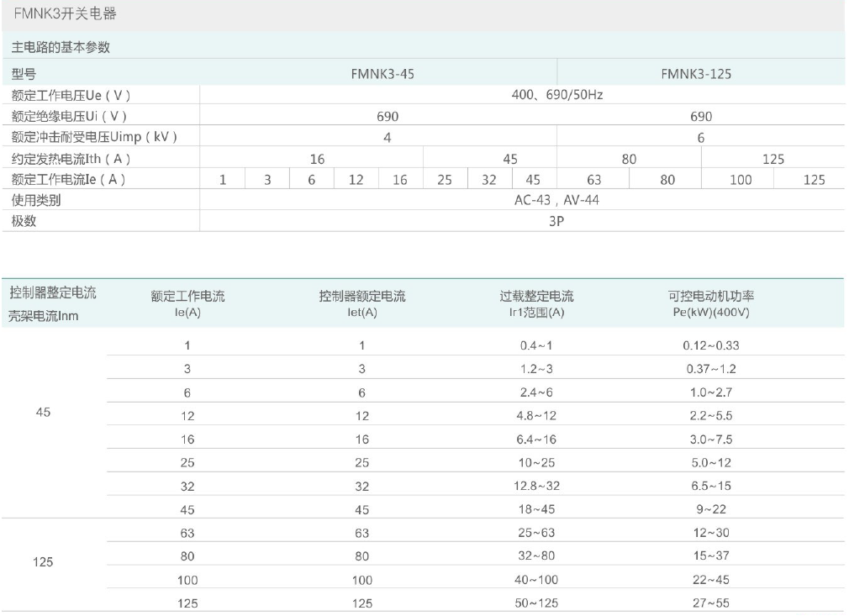Click the FMNK3-45 model column header
Screen dimensions: 849x616
pos(382,74)
